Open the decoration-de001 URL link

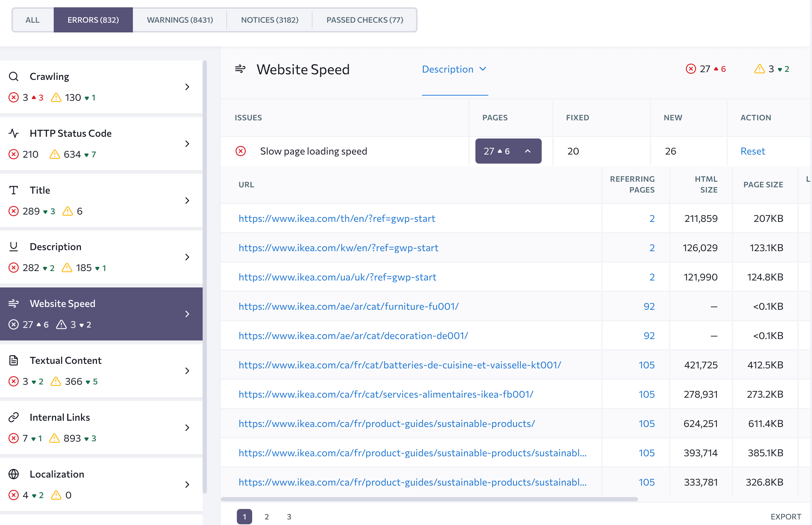point(353,336)
